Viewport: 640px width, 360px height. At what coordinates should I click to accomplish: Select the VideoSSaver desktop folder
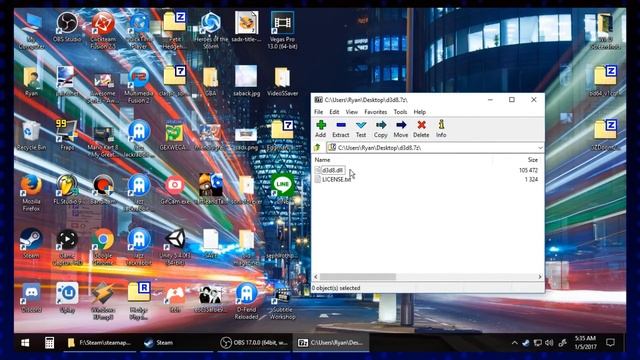click(x=282, y=81)
